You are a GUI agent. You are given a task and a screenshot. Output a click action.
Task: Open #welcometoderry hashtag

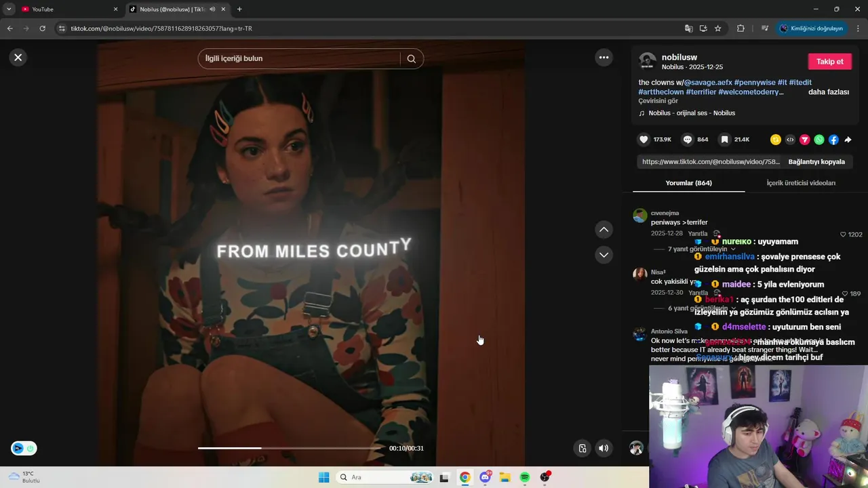(x=751, y=92)
